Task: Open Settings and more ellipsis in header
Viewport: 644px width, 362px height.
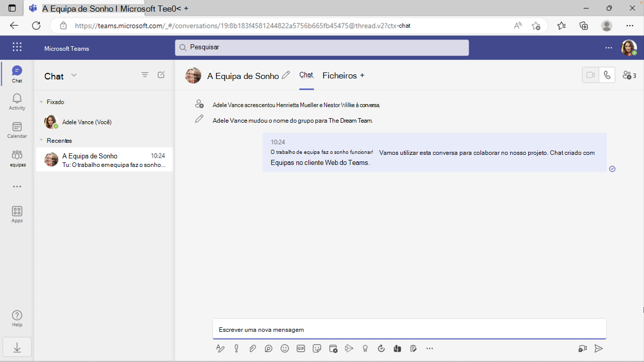Action: 609,48
